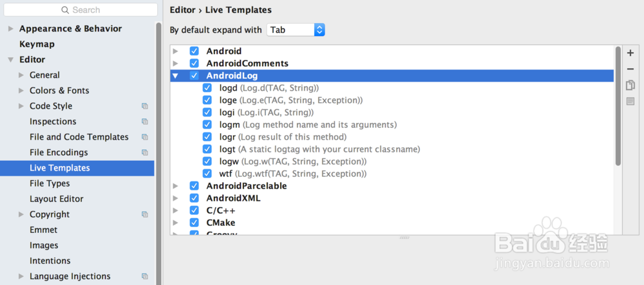Toggle the AndroidParcelable group checkbox
The height and width of the screenshot is (285, 644).
pyautogui.click(x=194, y=186)
